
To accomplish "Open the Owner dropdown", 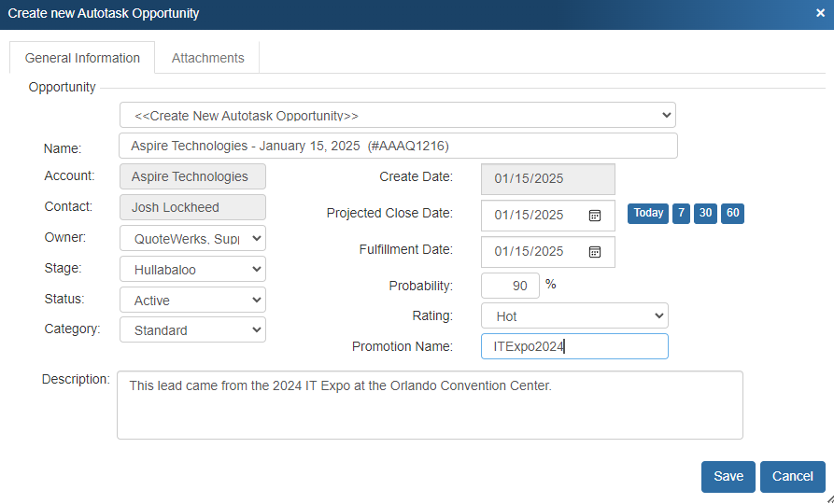I will pyautogui.click(x=192, y=239).
